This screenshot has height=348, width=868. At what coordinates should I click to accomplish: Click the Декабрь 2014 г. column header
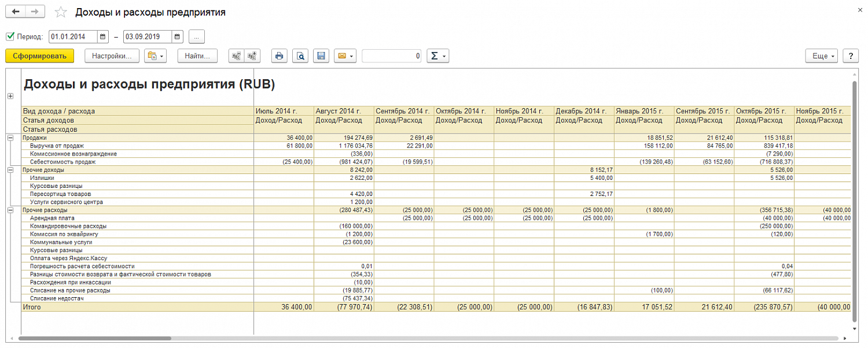point(584,111)
